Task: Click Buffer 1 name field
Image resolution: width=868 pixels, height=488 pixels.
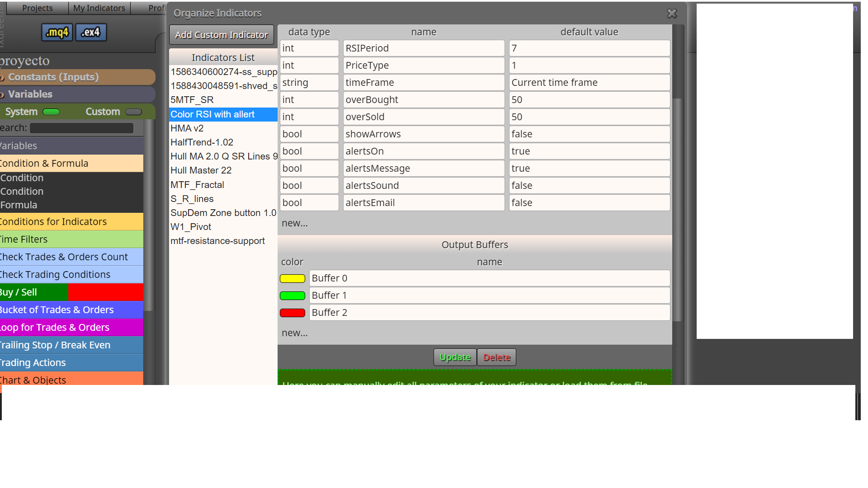Action: pos(490,296)
